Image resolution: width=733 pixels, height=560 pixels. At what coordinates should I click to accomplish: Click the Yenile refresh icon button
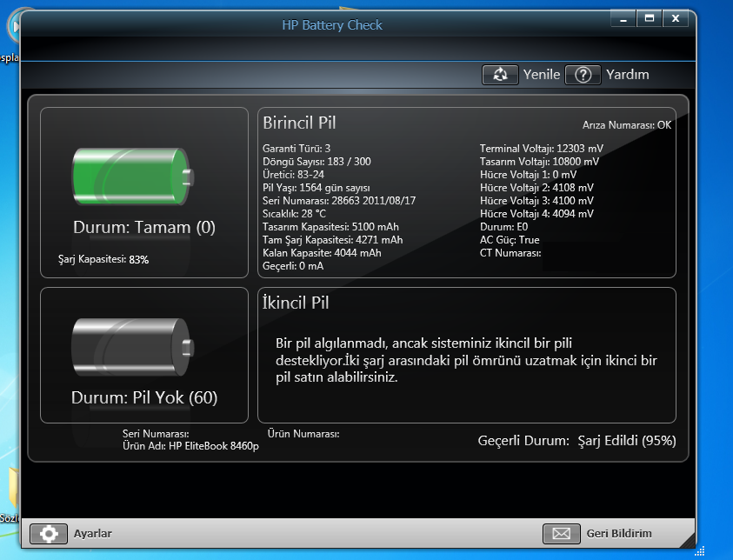[500, 75]
